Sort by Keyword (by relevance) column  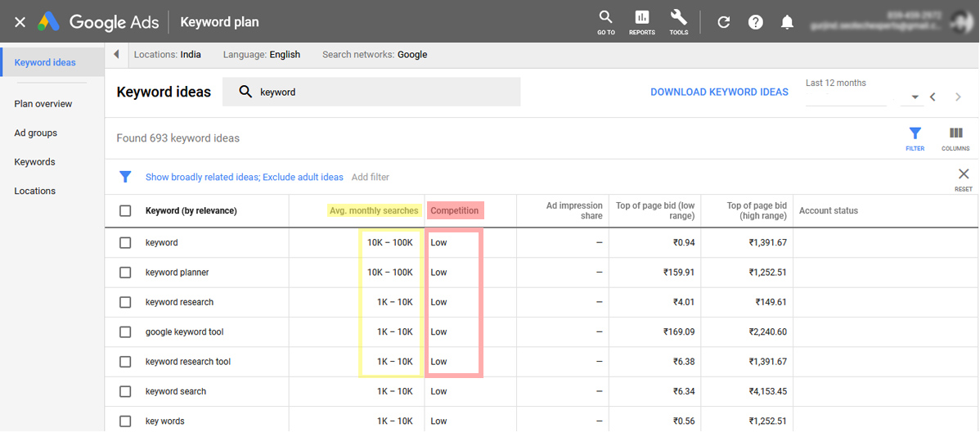pos(191,210)
